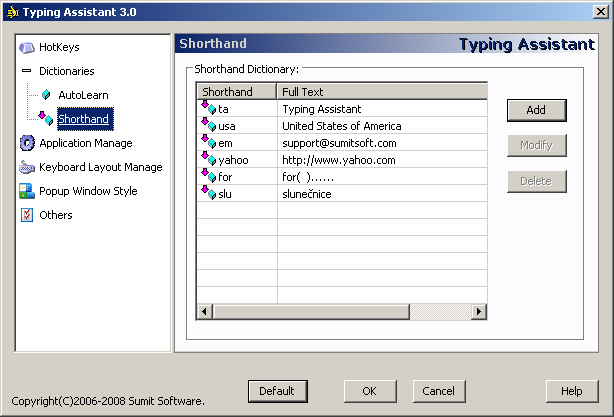Open the Others settings page

click(x=56, y=215)
